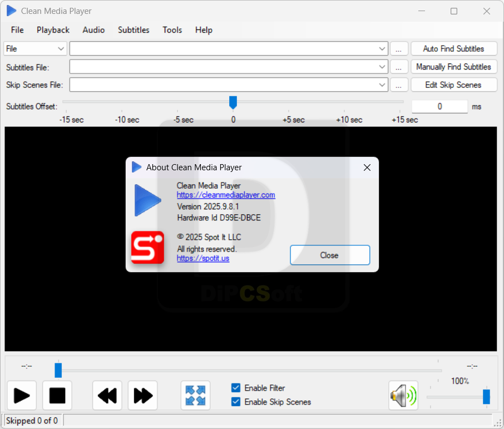
Task: Click the 'Version 2025.9.8.1' text
Action: click(x=208, y=206)
